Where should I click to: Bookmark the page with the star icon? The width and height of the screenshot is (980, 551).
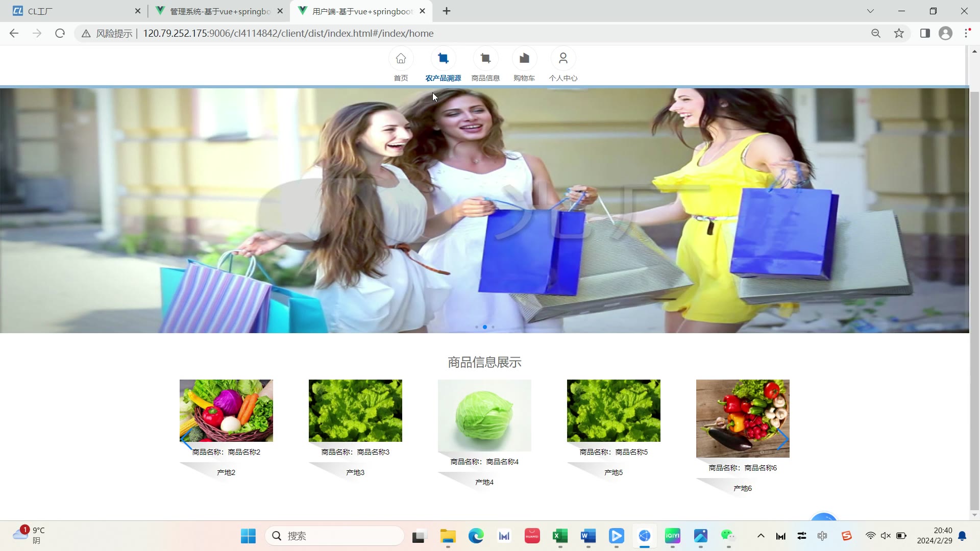[899, 34]
